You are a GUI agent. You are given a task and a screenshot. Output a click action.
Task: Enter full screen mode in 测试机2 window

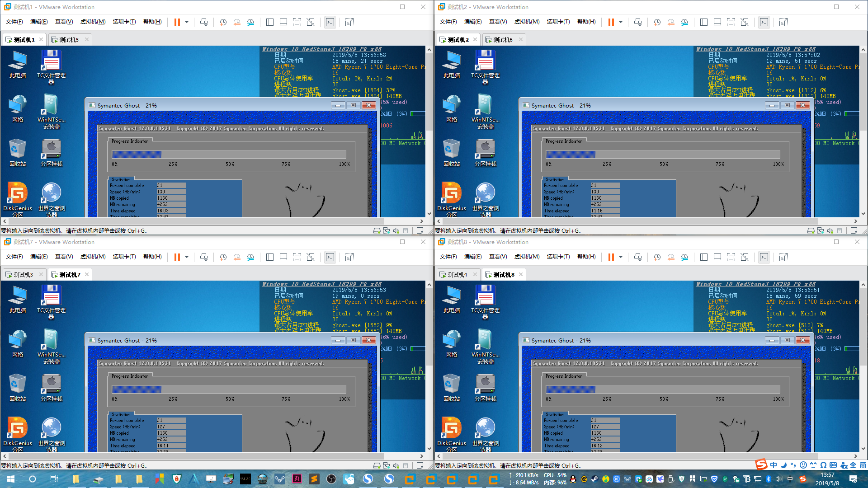731,22
